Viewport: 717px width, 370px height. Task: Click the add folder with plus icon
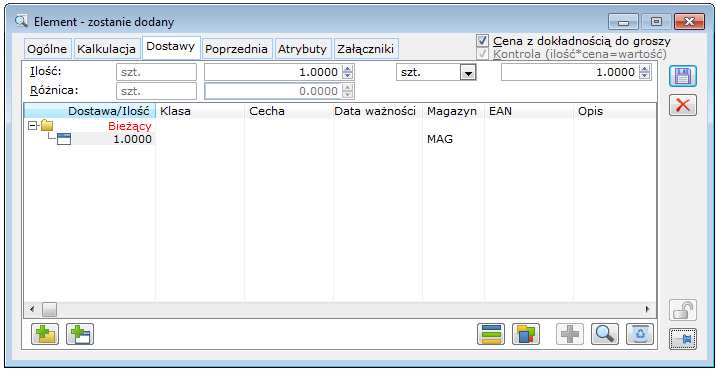click(45, 334)
